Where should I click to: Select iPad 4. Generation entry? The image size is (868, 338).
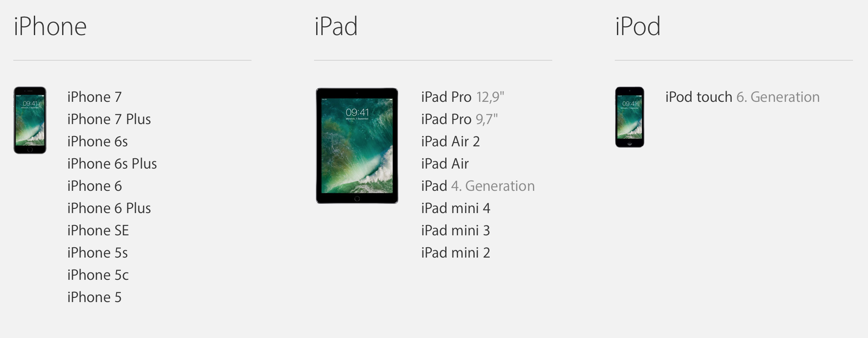click(x=478, y=186)
